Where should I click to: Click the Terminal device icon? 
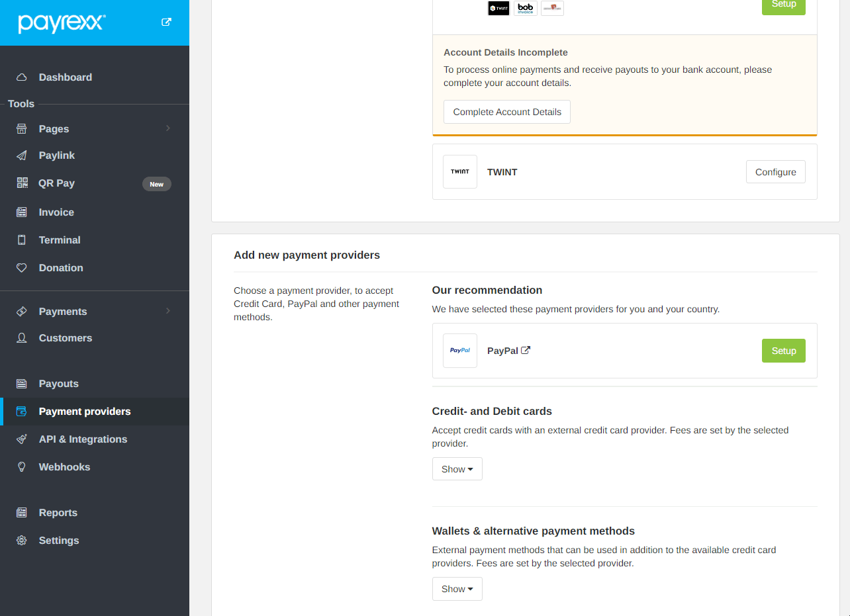(22, 240)
